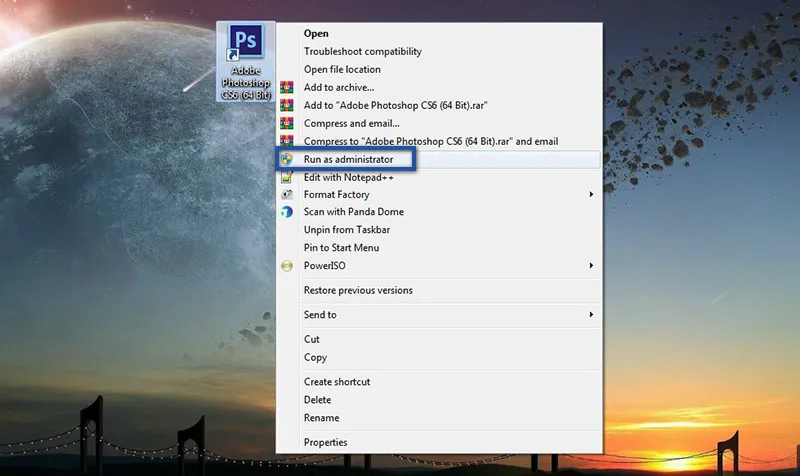Image resolution: width=800 pixels, height=476 pixels.
Task: Choose Pin to Start Menu
Action: [x=341, y=248]
